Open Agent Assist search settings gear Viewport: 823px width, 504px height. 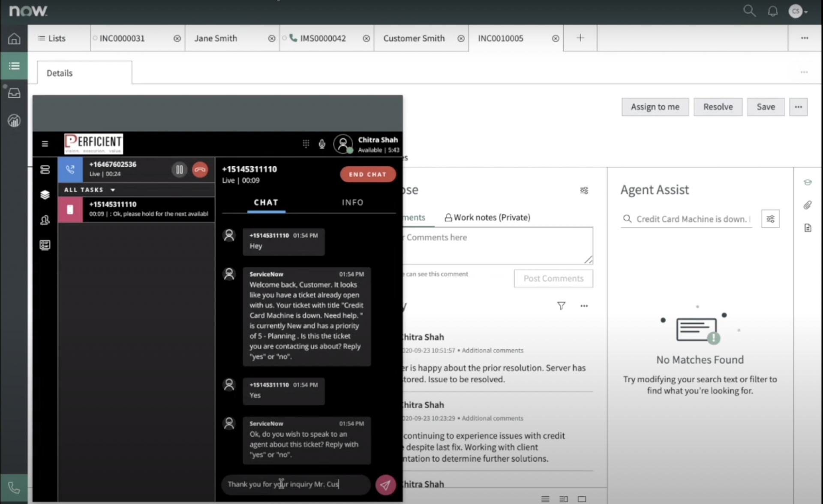pyautogui.click(x=770, y=219)
